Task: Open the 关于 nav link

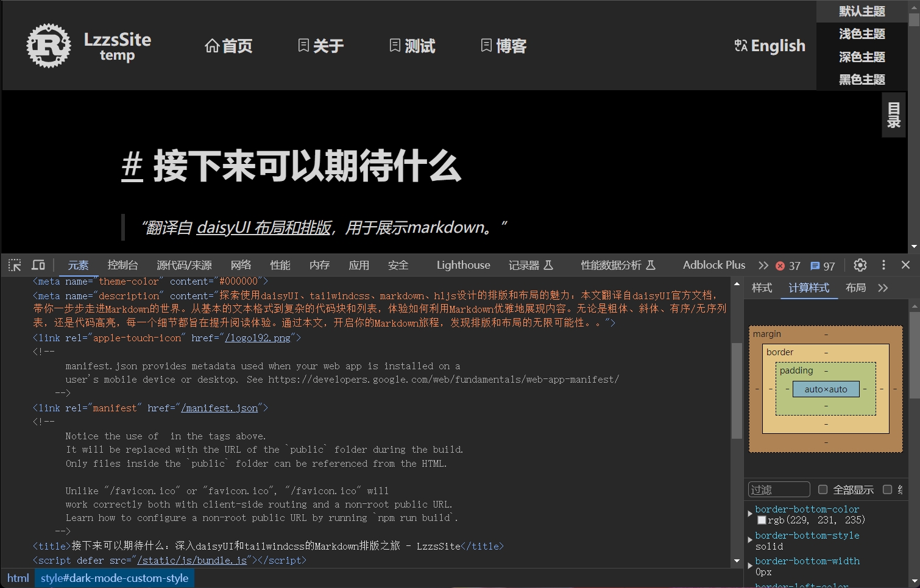Action: pos(321,46)
